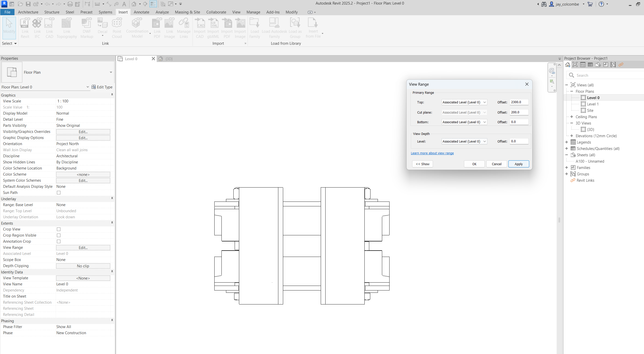Open the Learn more about view range link
Image resolution: width=644 pixels, height=354 pixels.
pos(432,153)
